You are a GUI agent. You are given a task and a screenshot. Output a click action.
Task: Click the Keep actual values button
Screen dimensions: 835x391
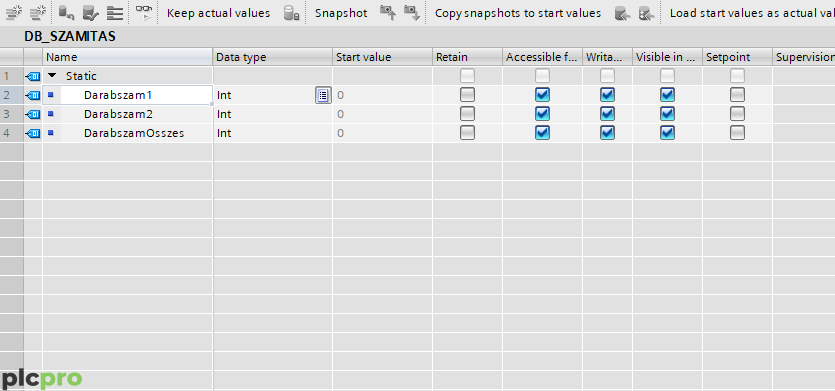(x=218, y=13)
